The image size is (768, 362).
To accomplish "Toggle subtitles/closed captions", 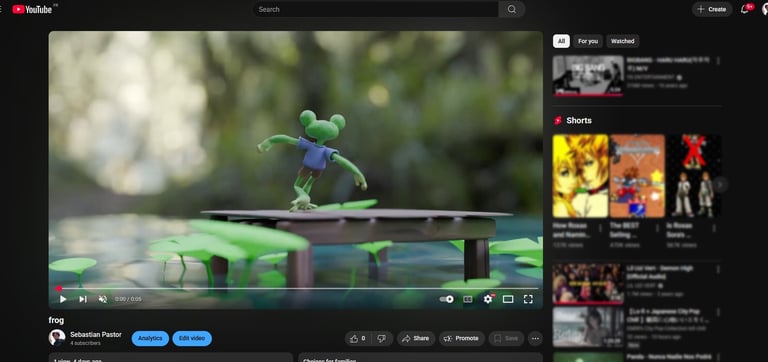I will point(468,299).
